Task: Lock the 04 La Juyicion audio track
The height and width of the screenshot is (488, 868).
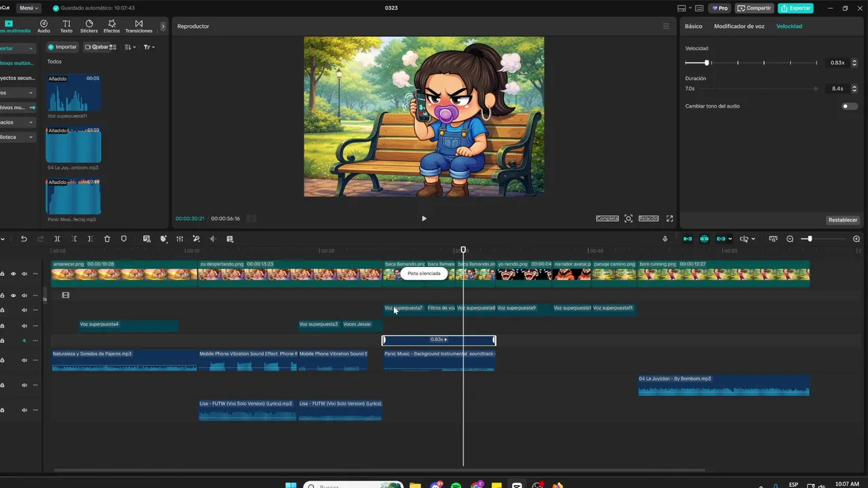Action: point(2,385)
